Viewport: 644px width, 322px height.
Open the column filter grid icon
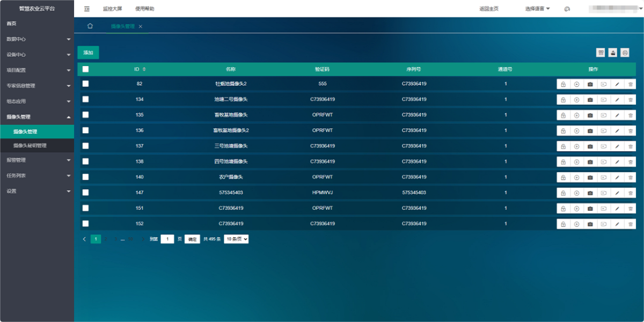tap(601, 53)
